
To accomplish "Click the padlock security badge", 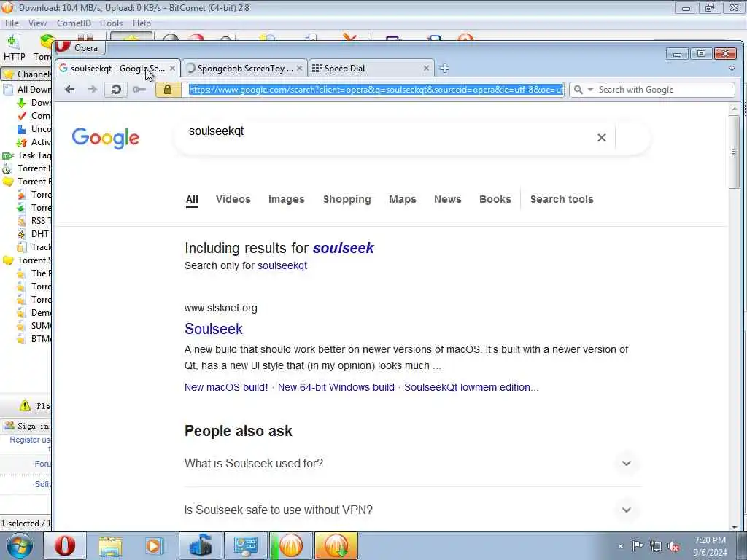I will click(168, 90).
